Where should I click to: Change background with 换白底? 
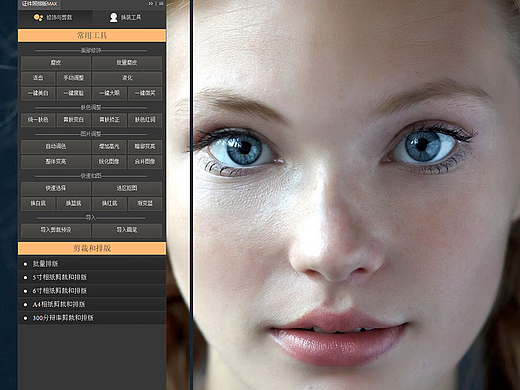[38, 204]
